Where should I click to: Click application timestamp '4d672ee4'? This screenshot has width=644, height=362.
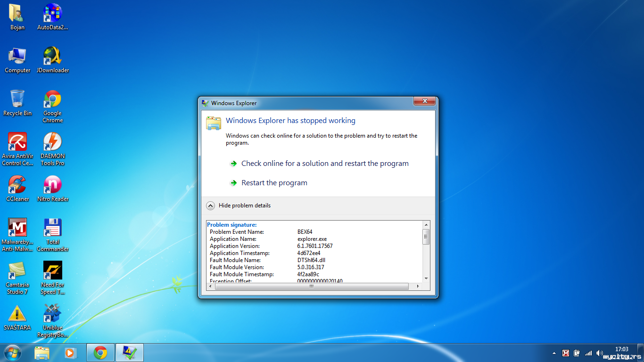(309, 253)
